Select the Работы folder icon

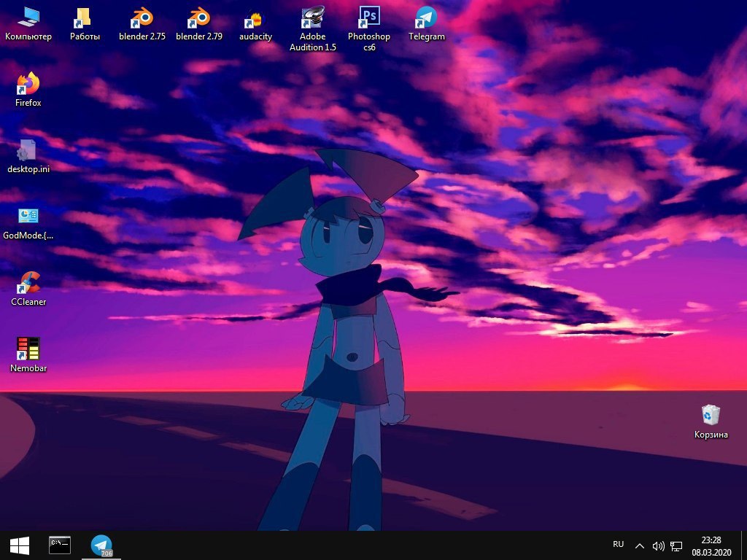(x=85, y=23)
